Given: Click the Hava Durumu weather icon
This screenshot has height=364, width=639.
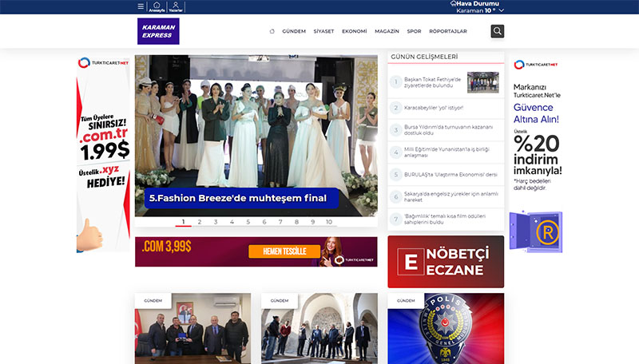Looking at the screenshot, I should [x=453, y=3].
